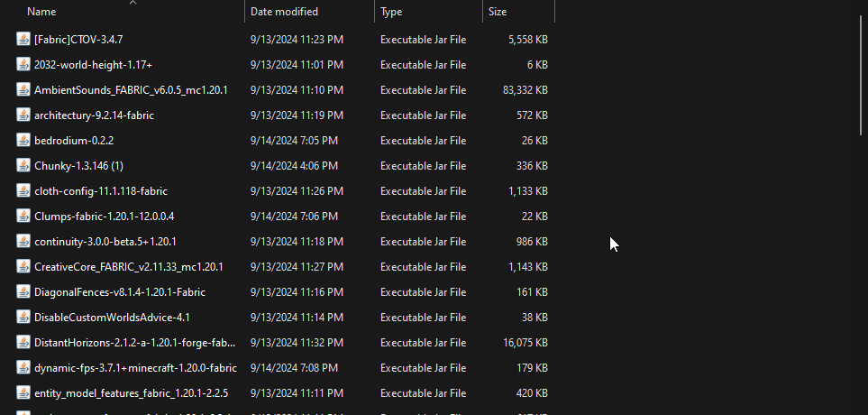Click the Type column header
Screen dimensions: 868x415
pyautogui.click(x=391, y=13)
